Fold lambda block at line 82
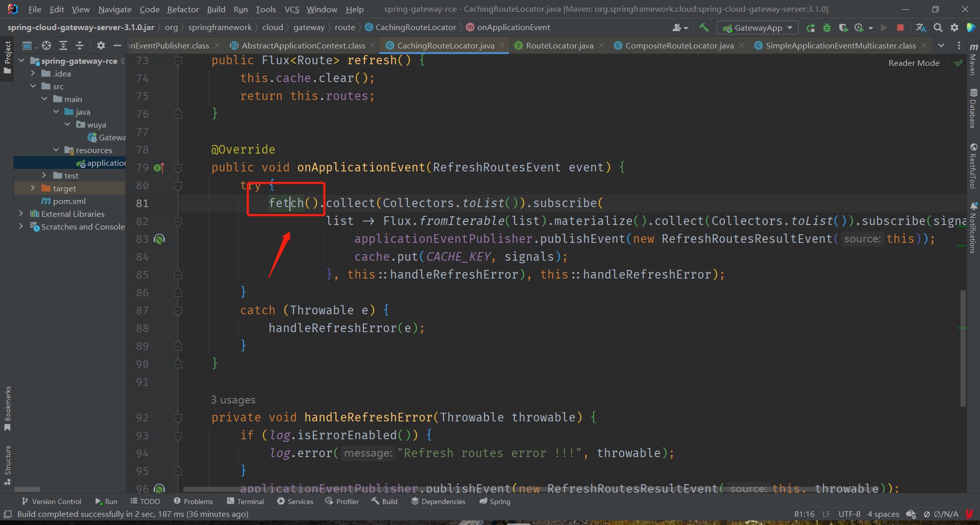Screen dimensions: 980x525 point(178,221)
